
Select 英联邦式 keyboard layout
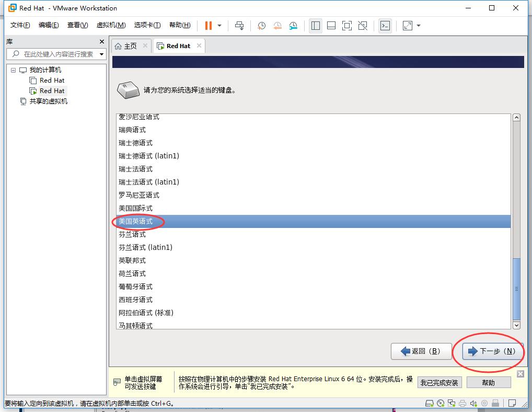tap(313, 261)
